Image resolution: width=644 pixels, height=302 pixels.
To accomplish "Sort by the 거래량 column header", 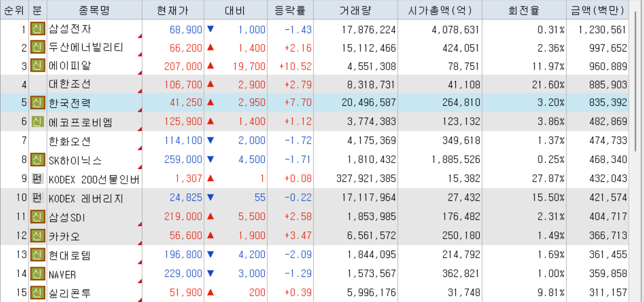I will [x=355, y=10].
